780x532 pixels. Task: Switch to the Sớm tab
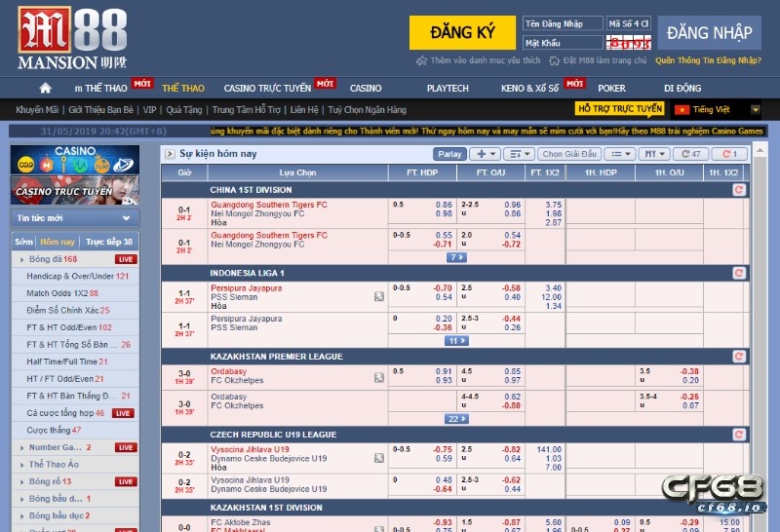coord(23,243)
